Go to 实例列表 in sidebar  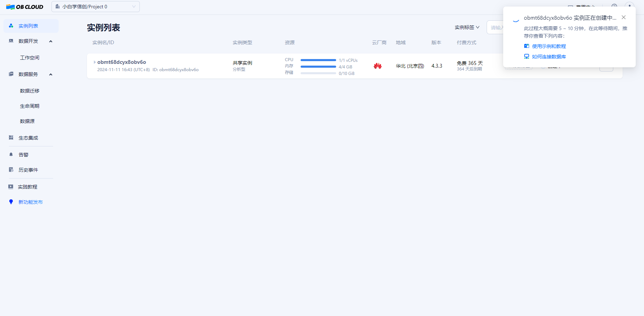28,26
